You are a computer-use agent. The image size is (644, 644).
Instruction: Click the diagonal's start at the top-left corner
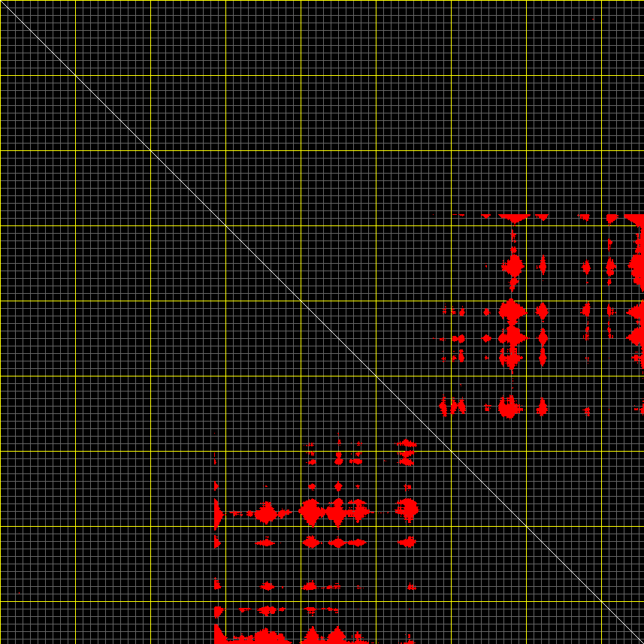[x=2, y=2]
